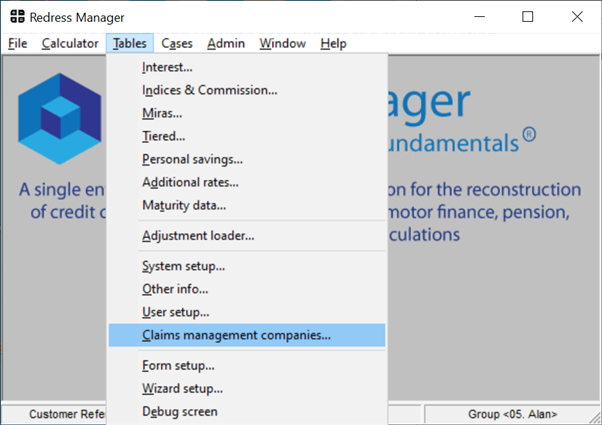The height and width of the screenshot is (425, 602).
Task: Choose Additional rates... option
Action: pyautogui.click(x=247, y=182)
